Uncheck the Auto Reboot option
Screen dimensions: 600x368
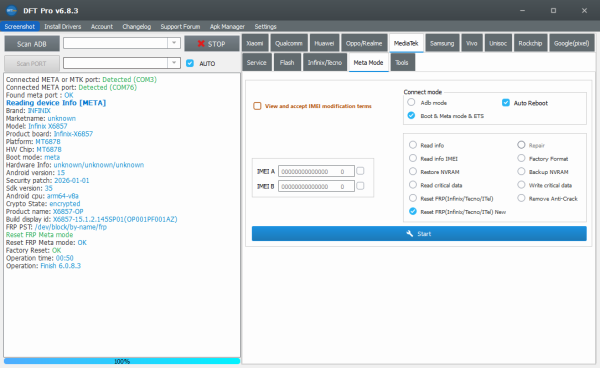pos(506,103)
